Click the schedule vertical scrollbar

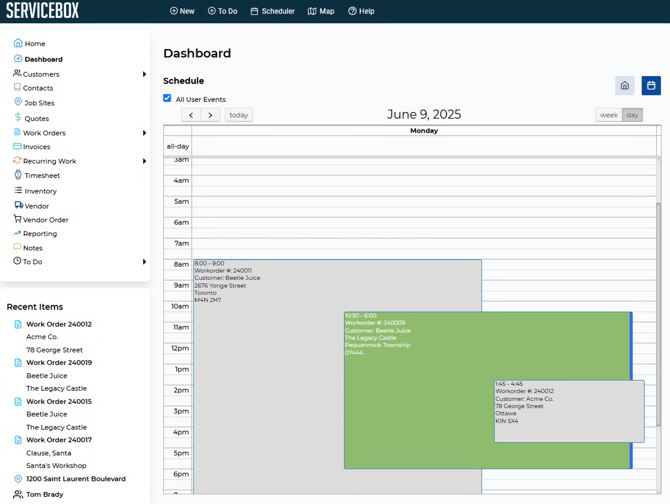coord(658,314)
